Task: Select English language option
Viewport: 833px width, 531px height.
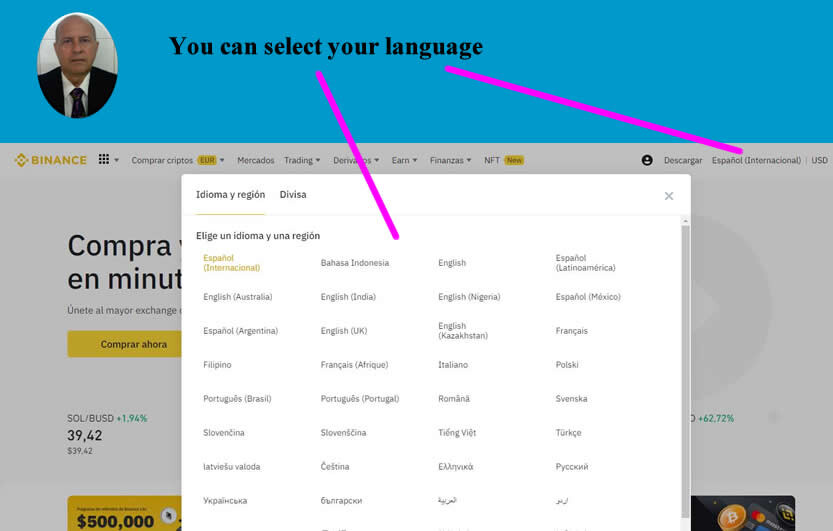Action: coord(452,263)
